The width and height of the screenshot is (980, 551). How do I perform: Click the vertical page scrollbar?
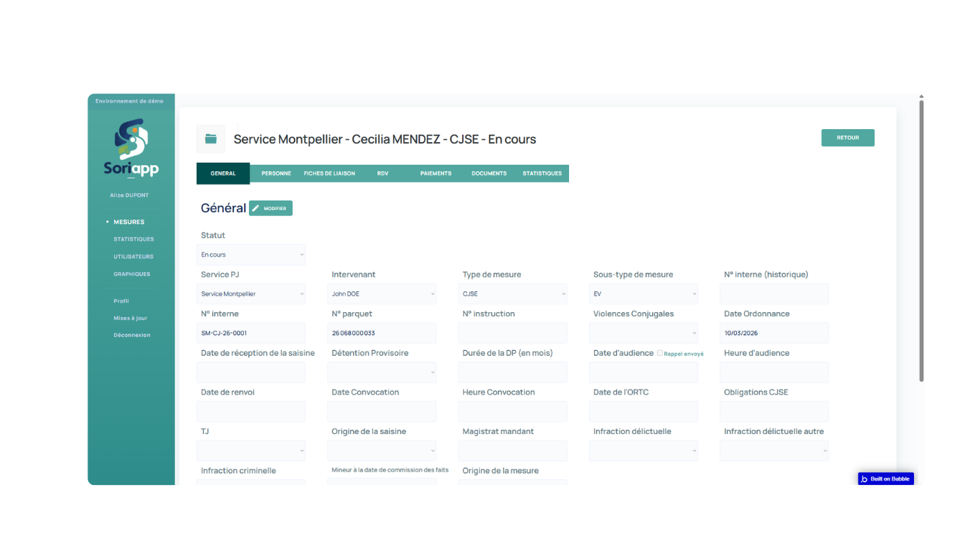coord(921,240)
